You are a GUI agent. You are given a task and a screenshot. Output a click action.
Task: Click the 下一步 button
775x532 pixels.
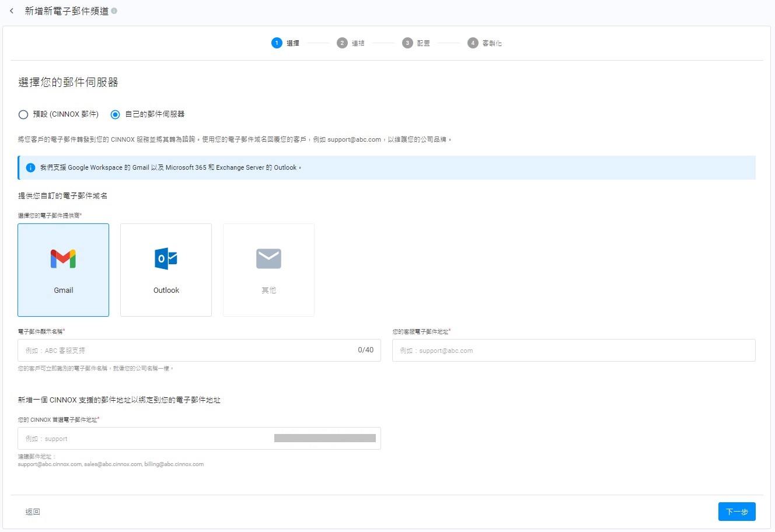point(736,512)
